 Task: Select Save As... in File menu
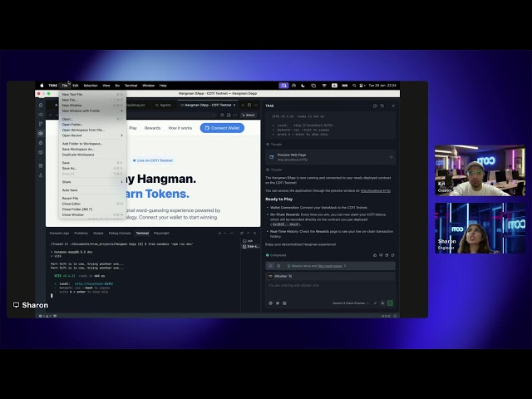tap(92, 168)
